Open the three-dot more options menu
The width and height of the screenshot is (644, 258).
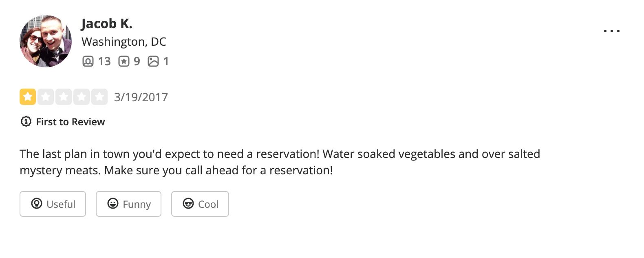(x=612, y=31)
